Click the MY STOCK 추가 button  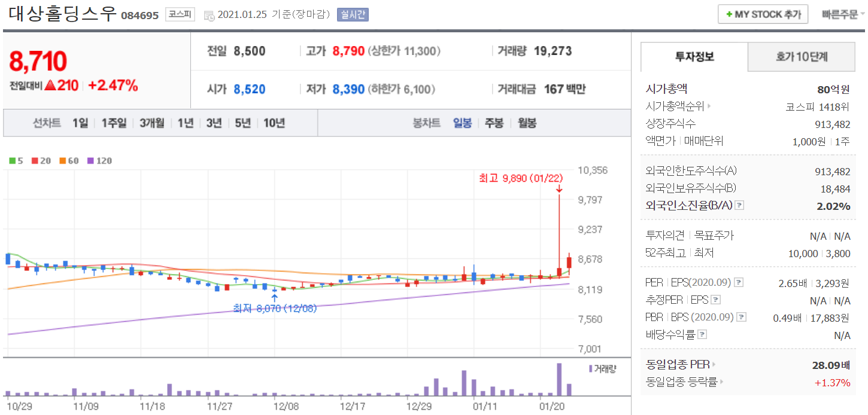click(763, 14)
